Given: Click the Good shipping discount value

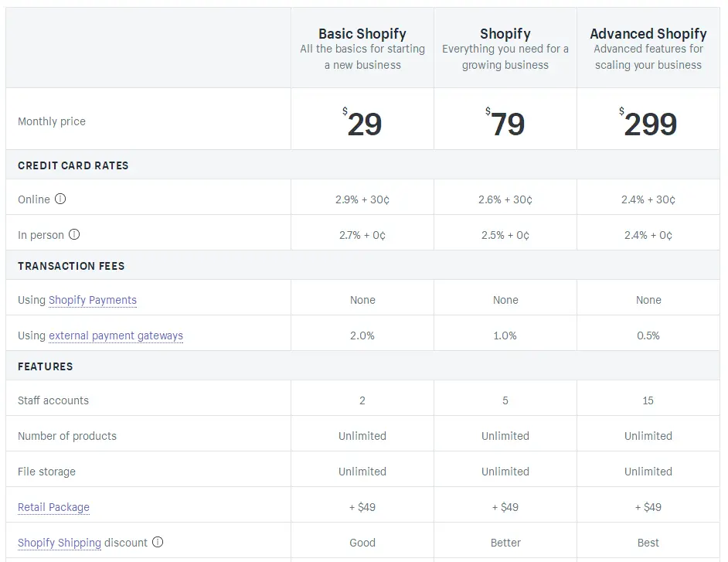Looking at the screenshot, I should pyautogui.click(x=362, y=543).
